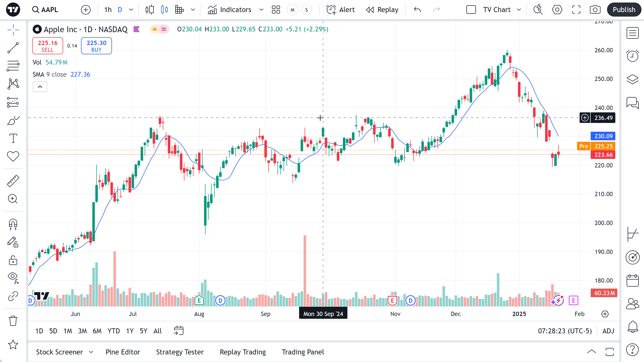Select the Fibonacci retracement tool
The width and height of the screenshot is (644, 362).
tap(13, 66)
